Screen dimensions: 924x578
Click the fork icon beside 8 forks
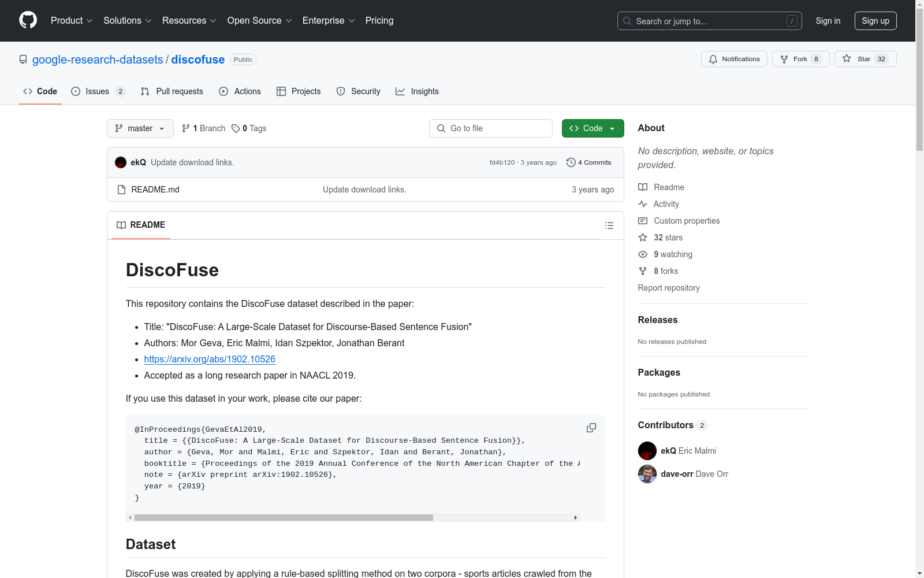643,271
